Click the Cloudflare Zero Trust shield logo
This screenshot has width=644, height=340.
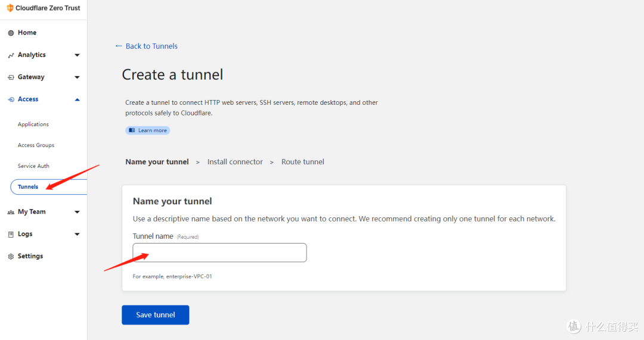(10, 8)
